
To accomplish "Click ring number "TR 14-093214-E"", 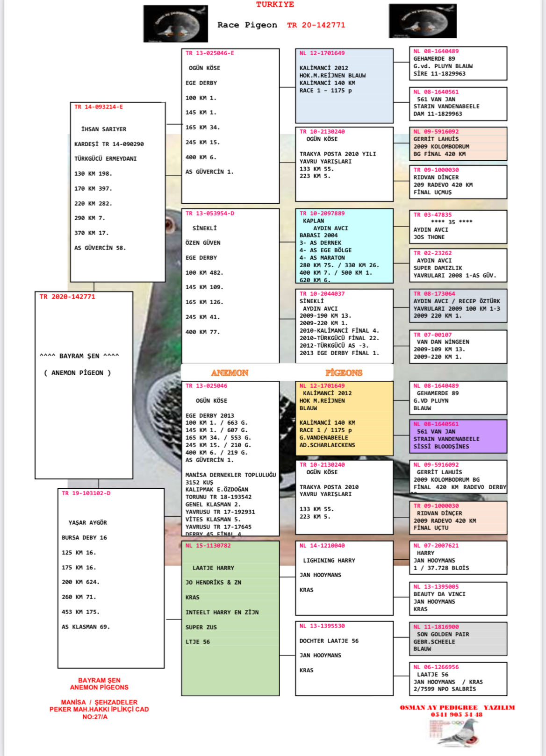I will click(x=99, y=107).
